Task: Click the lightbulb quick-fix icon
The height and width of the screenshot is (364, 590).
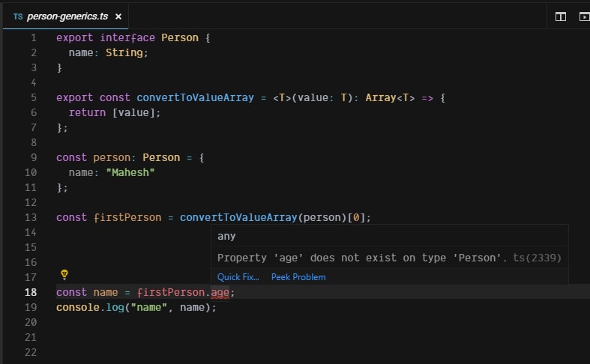Action: click(64, 275)
